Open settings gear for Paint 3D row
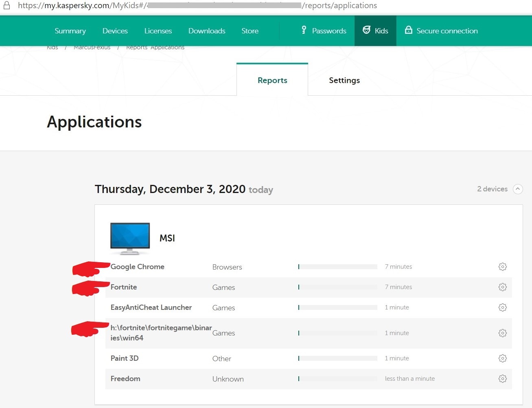 503,358
